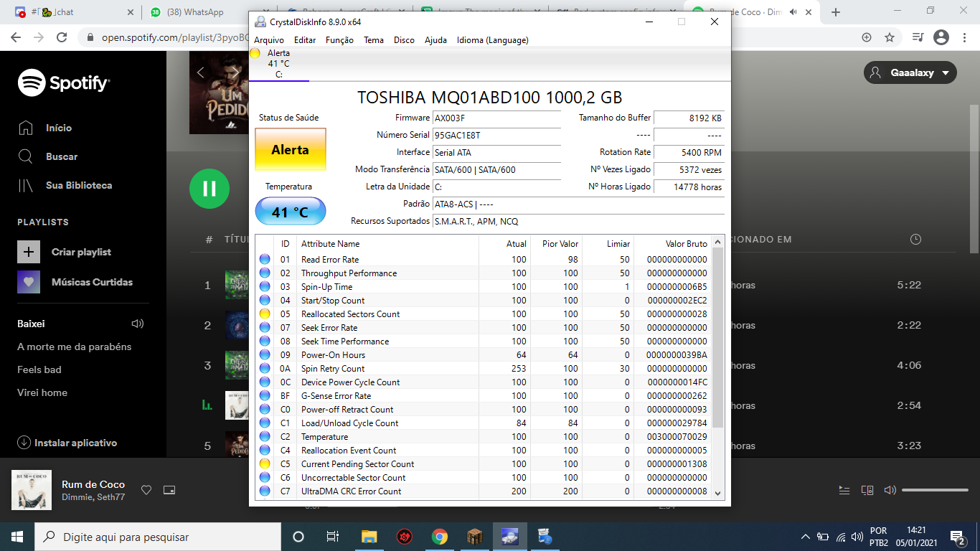Image resolution: width=980 pixels, height=551 pixels.
Task: Adjust the Spotify volume slider
Action: point(935,490)
